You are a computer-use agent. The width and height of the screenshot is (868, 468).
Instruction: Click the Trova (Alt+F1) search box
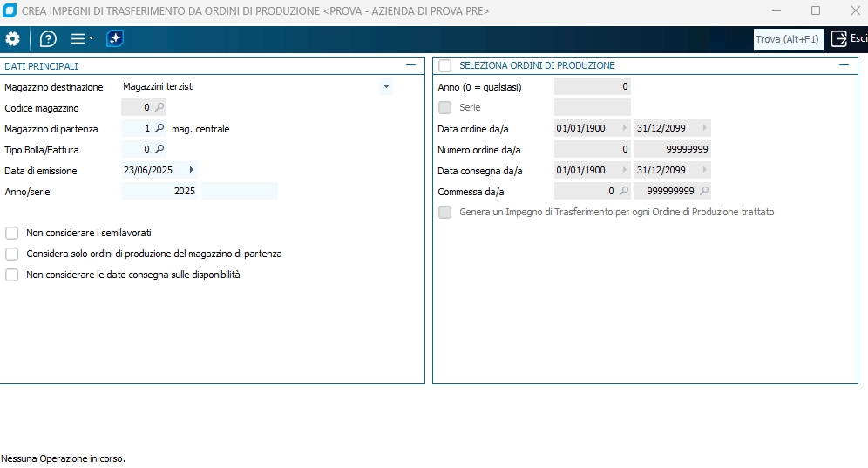tap(788, 39)
